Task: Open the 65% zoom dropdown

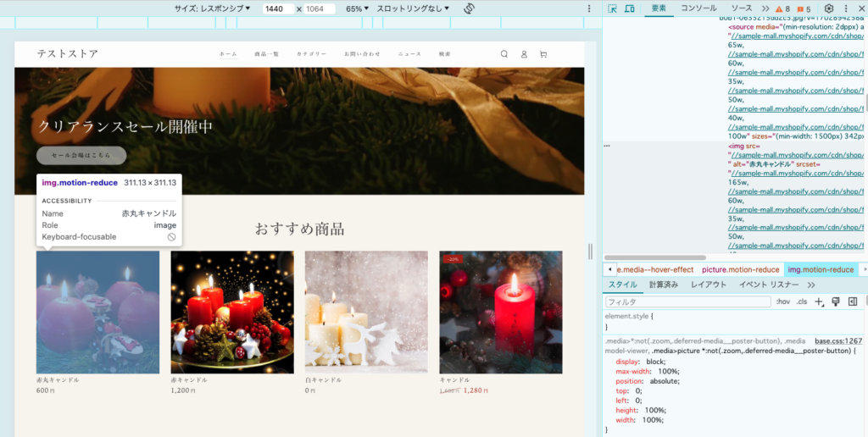Action: tap(359, 8)
